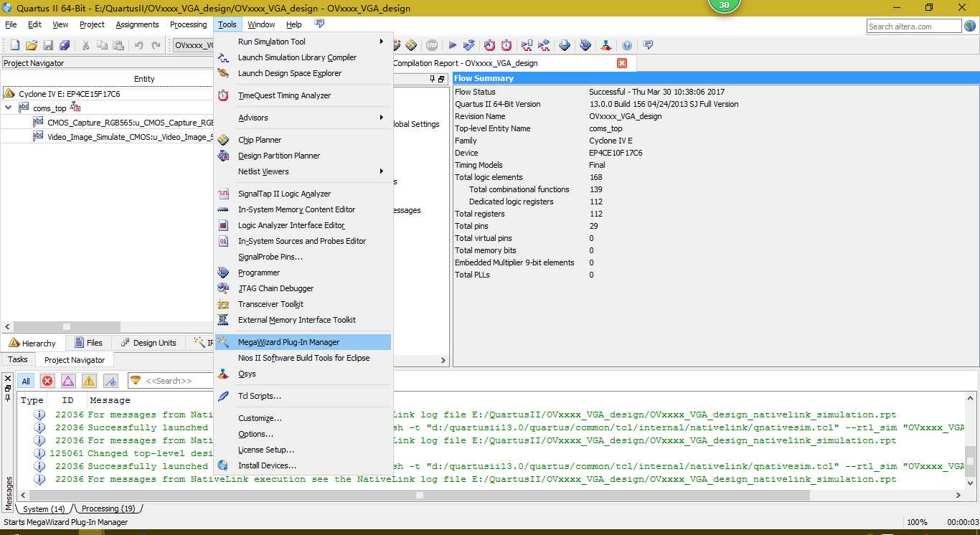980x535 pixels.
Task: Open Qsys from the main toolbar icon
Action: pyautogui.click(x=606, y=45)
